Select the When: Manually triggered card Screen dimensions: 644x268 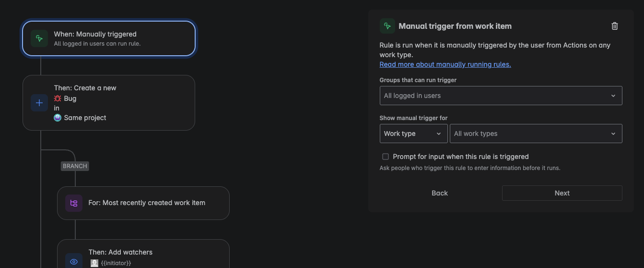[109, 38]
